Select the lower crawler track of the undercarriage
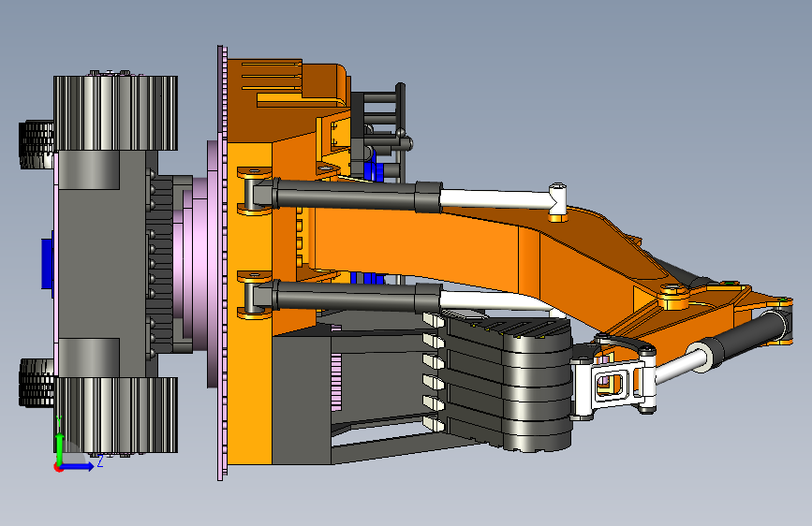This screenshot has width=812, height=526. click(115, 416)
